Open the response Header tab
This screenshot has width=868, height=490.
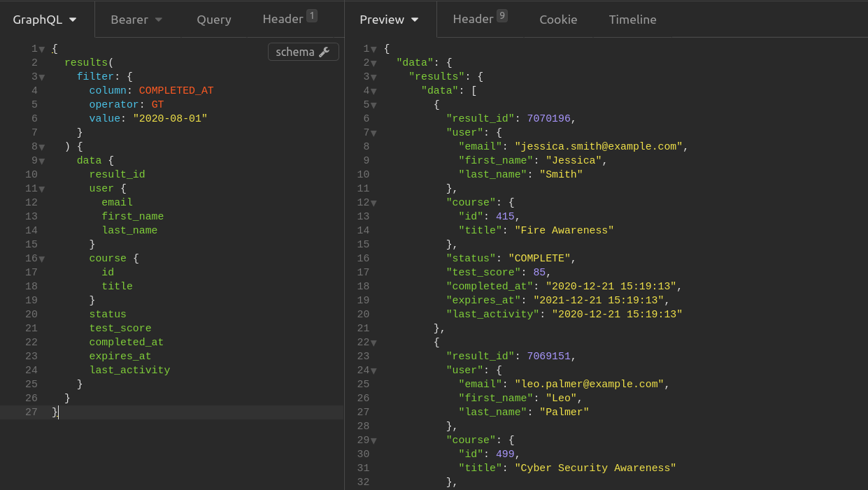point(480,20)
